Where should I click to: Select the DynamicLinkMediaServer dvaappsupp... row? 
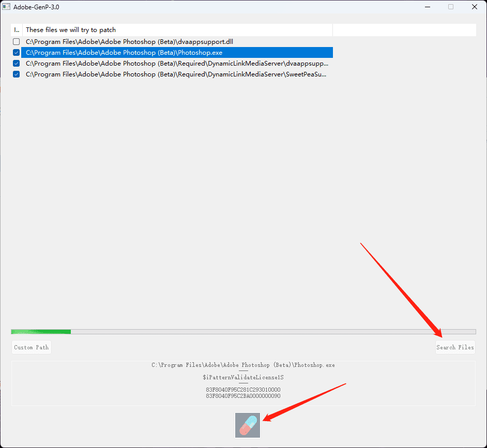pyautogui.click(x=177, y=64)
